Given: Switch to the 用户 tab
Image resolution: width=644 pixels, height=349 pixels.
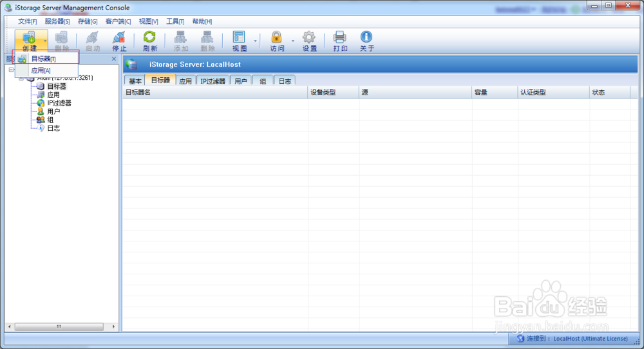Looking at the screenshot, I should tap(241, 81).
